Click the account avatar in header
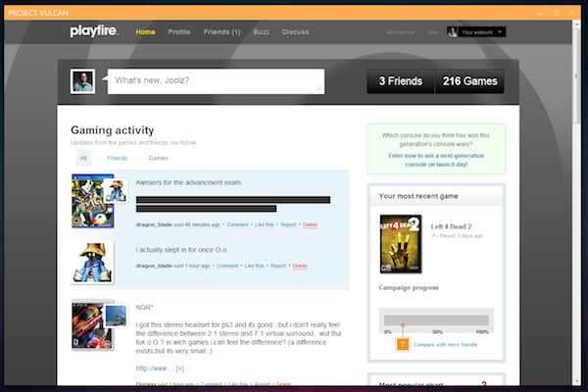 [452, 32]
